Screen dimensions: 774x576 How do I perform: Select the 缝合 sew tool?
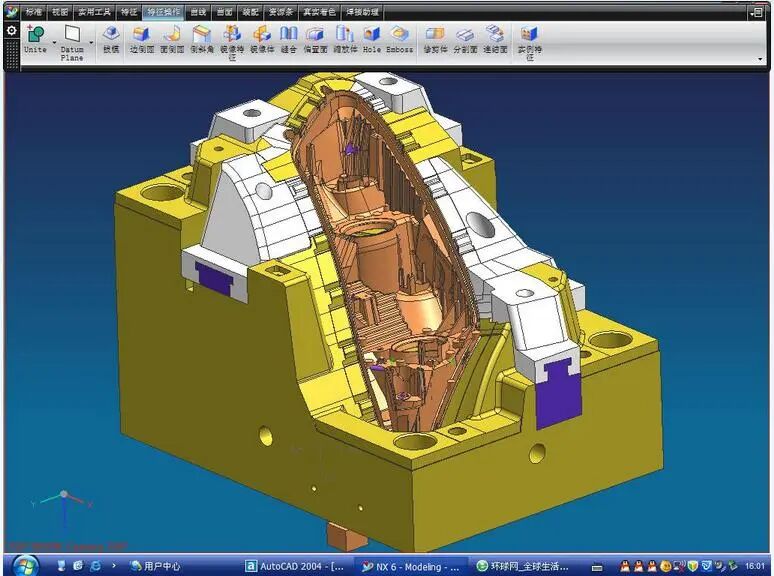(289, 39)
